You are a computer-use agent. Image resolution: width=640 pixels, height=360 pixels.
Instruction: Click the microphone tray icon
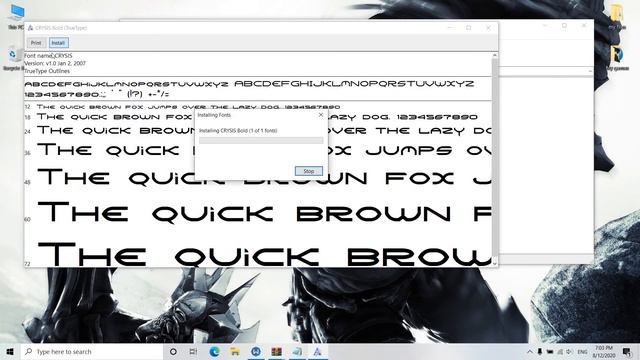point(540,351)
